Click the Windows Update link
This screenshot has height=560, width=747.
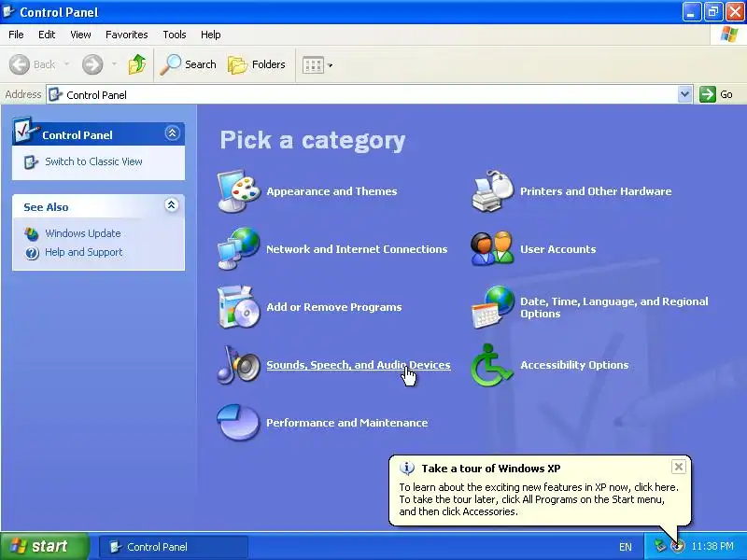pyautogui.click(x=83, y=233)
